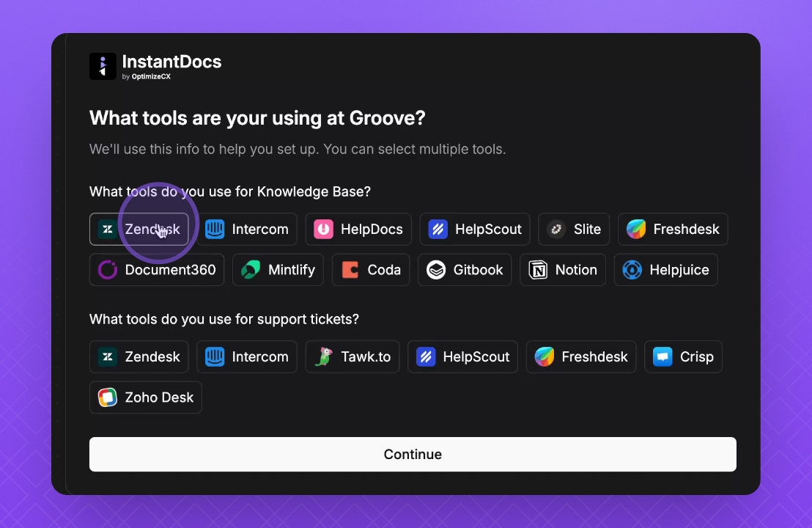The image size is (812, 528).
Task: Toggle the Mintlify option
Action: click(278, 269)
